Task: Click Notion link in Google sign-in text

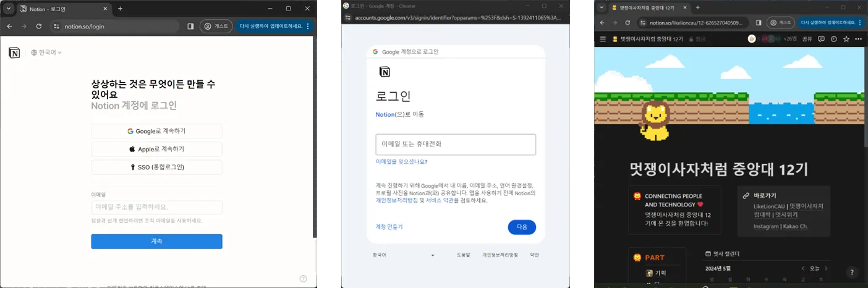Action: click(x=385, y=114)
